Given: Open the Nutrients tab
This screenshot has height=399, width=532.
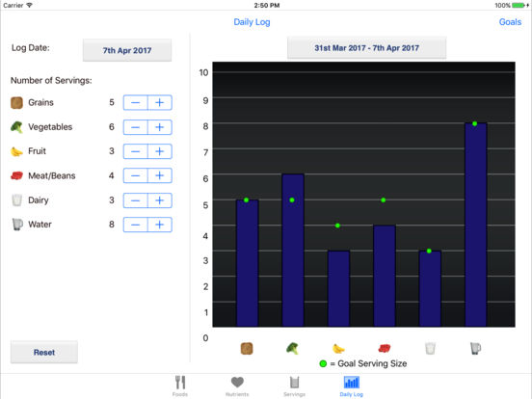Looking at the screenshot, I should 237,386.
